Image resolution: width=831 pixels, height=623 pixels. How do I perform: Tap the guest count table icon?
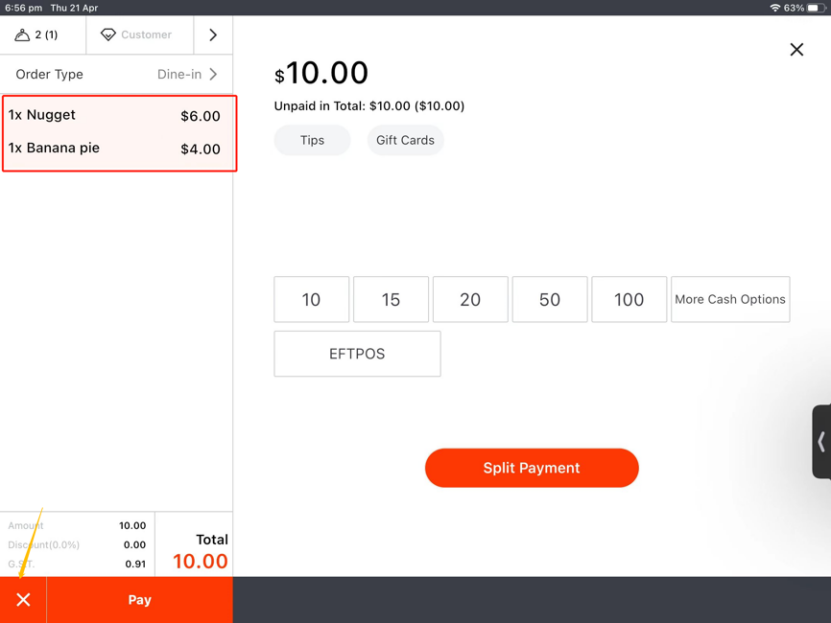click(x=23, y=35)
